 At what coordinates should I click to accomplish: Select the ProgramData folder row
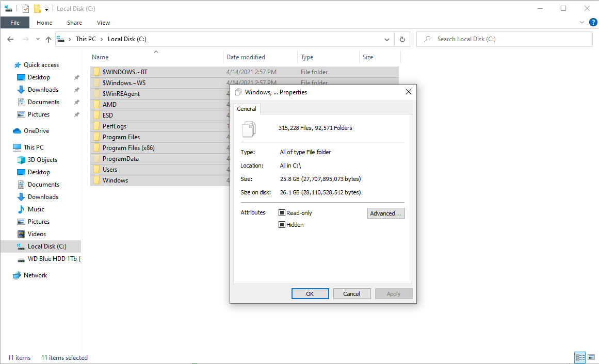click(x=160, y=159)
